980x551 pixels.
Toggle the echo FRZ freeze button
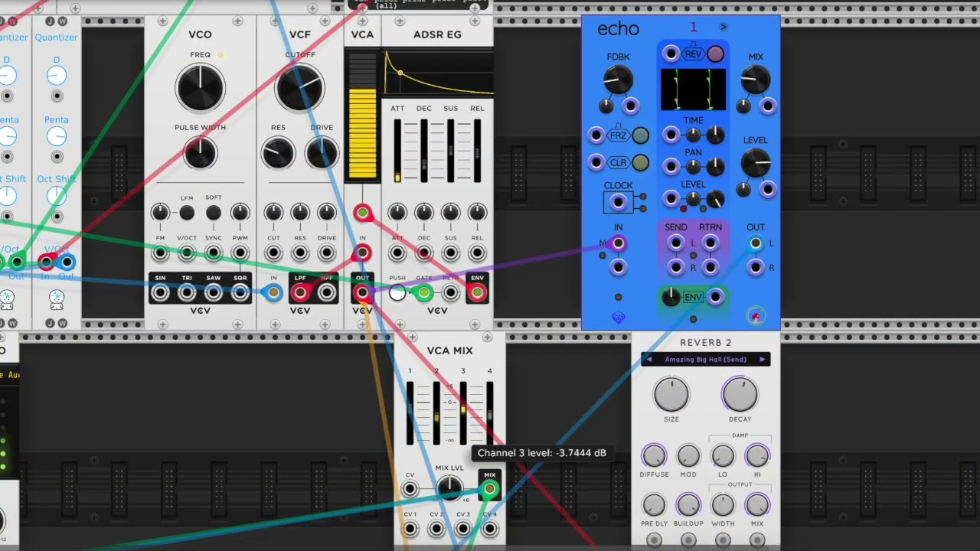641,135
